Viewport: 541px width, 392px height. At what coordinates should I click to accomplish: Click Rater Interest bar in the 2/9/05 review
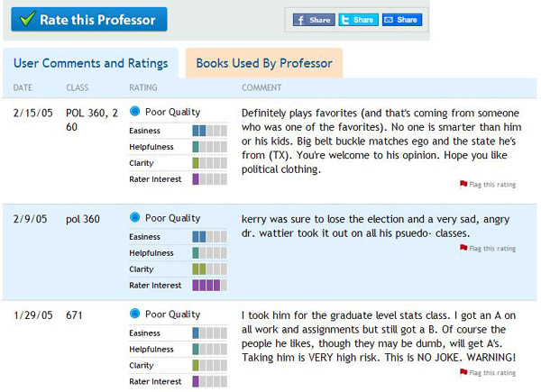click(210, 285)
